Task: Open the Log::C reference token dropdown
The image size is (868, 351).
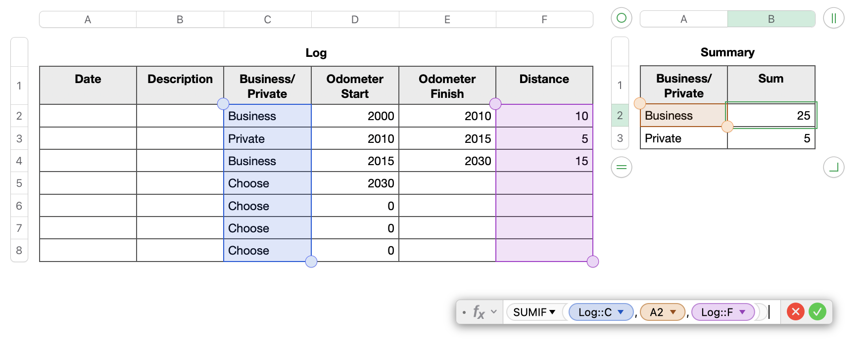Action: 621,312
